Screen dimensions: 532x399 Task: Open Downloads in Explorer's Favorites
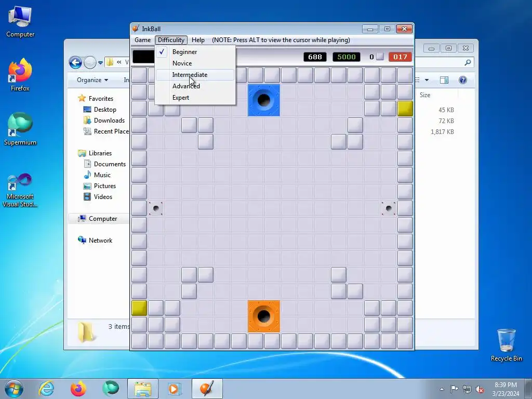pyautogui.click(x=109, y=121)
